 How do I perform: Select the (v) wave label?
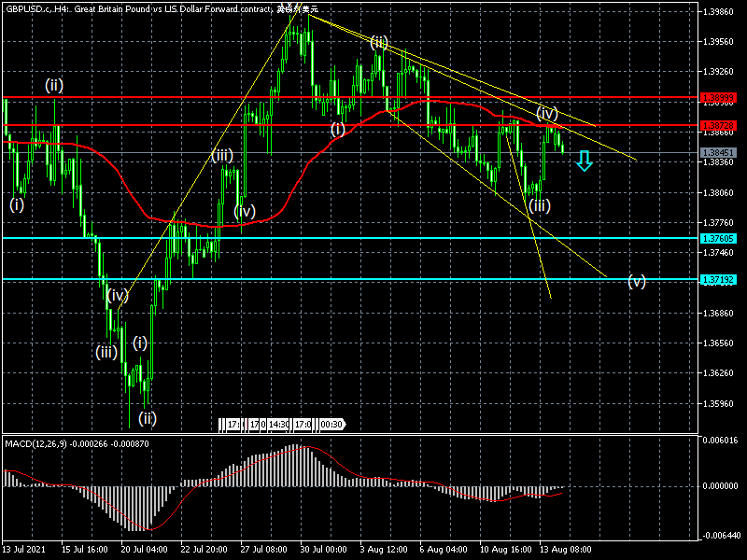pyautogui.click(x=636, y=281)
